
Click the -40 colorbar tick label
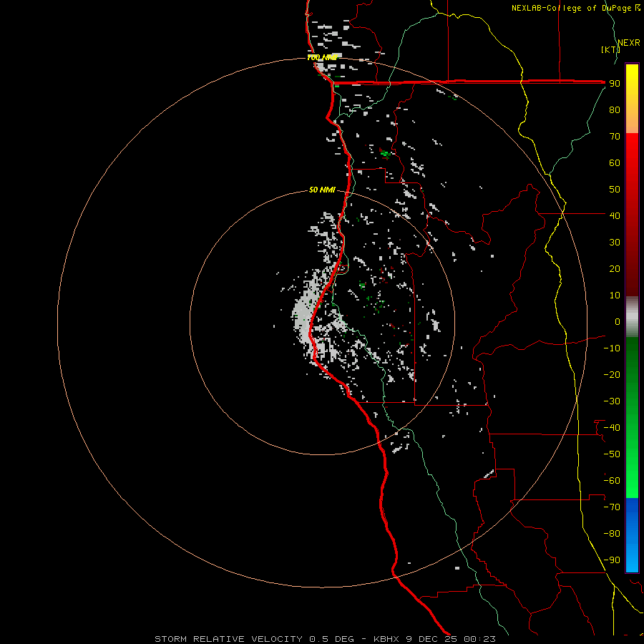coord(612,428)
